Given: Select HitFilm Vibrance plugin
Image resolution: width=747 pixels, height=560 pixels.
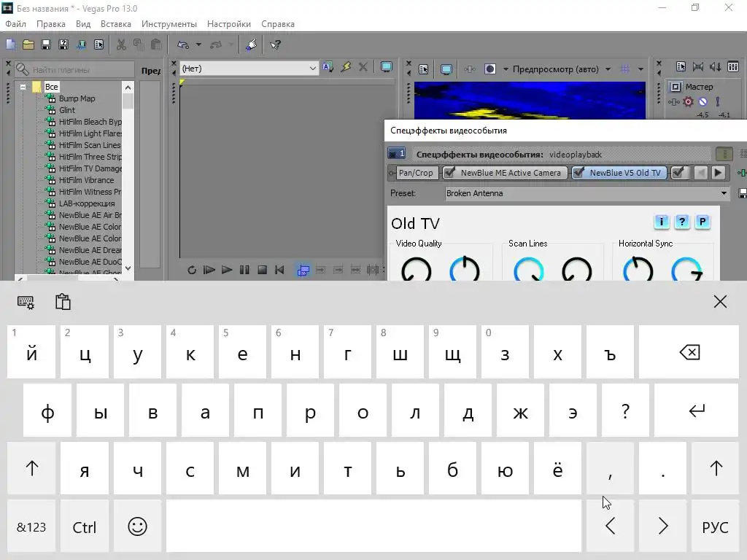Looking at the screenshot, I should coord(86,180).
